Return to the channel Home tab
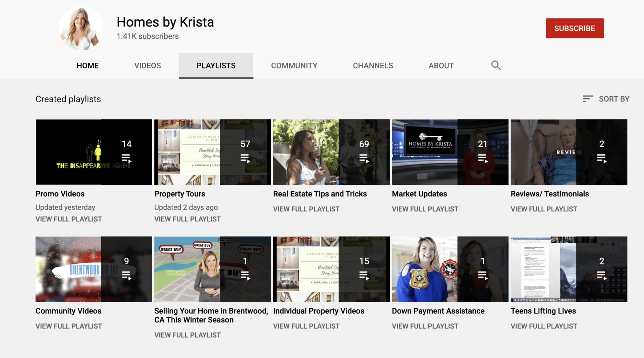The width and height of the screenshot is (644, 358). [x=88, y=66]
